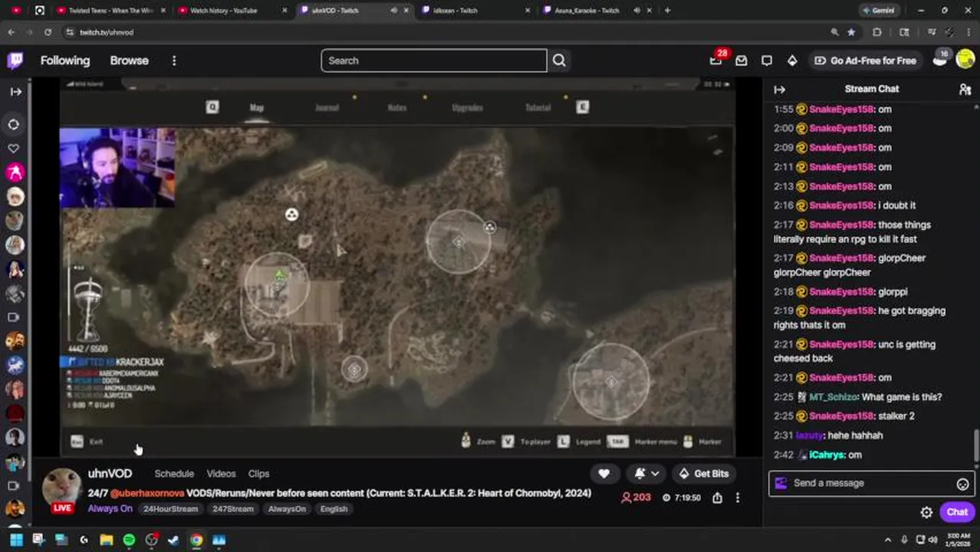Click the Send a message field
This screenshot has width=980, height=552.
tap(872, 483)
